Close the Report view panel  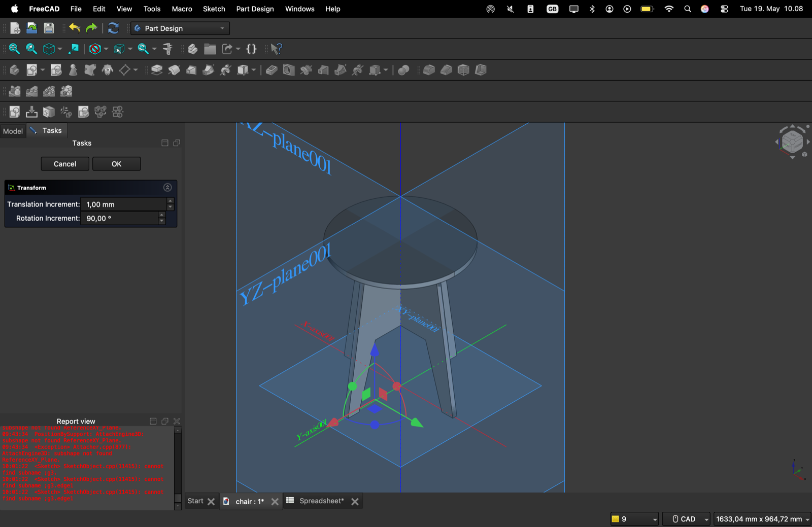pos(177,421)
